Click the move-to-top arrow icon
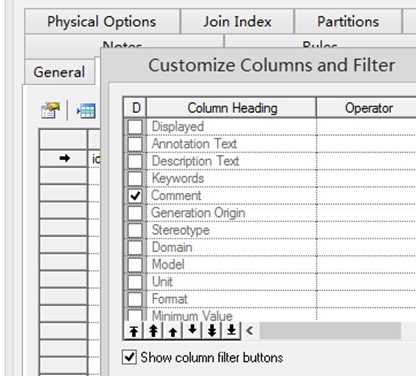This screenshot has width=416, height=376. (x=134, y=331)
